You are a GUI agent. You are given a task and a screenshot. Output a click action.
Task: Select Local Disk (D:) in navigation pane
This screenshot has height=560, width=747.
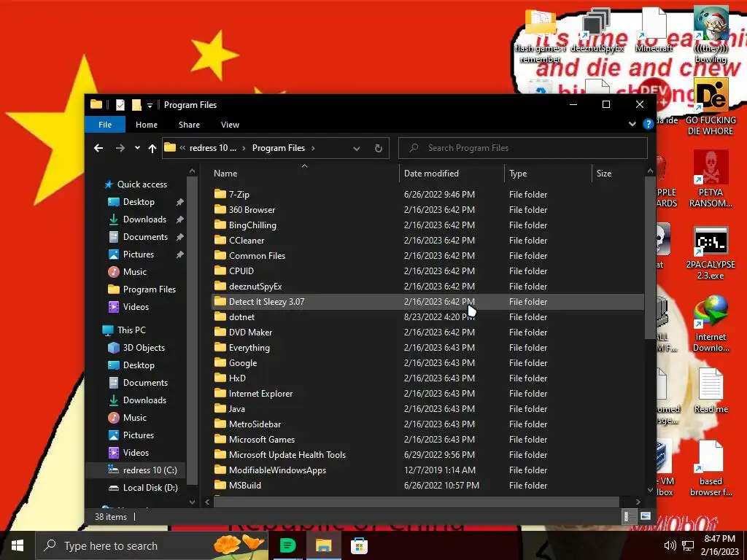[x=143, y=488]
